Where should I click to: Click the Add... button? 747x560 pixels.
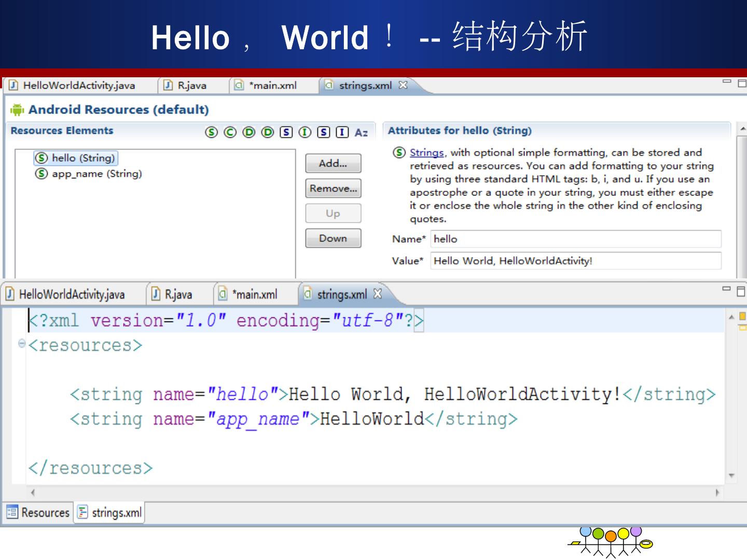[x=333, y=163]
